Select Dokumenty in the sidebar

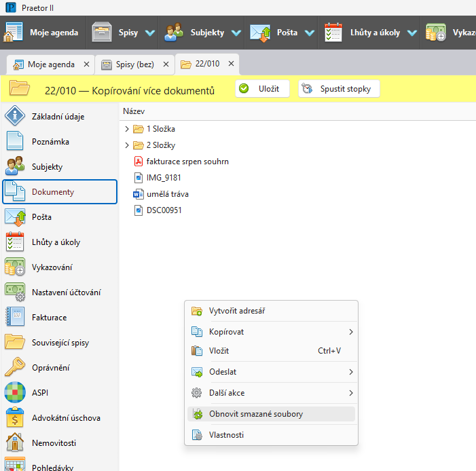[60, 192]
